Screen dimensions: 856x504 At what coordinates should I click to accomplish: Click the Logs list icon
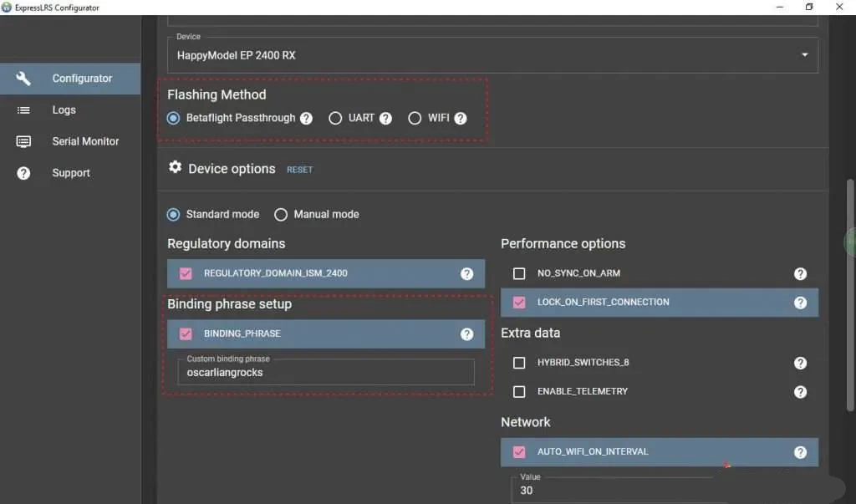point(23,109)
